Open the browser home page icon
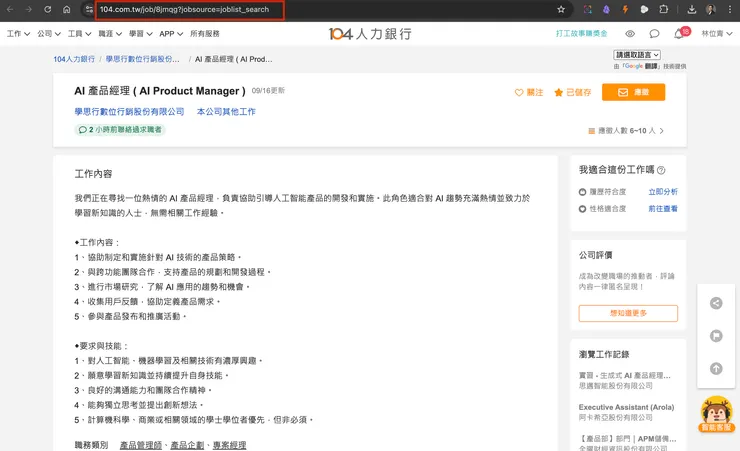The height and width of the screenshot is (451, 740). pos(67,9)
